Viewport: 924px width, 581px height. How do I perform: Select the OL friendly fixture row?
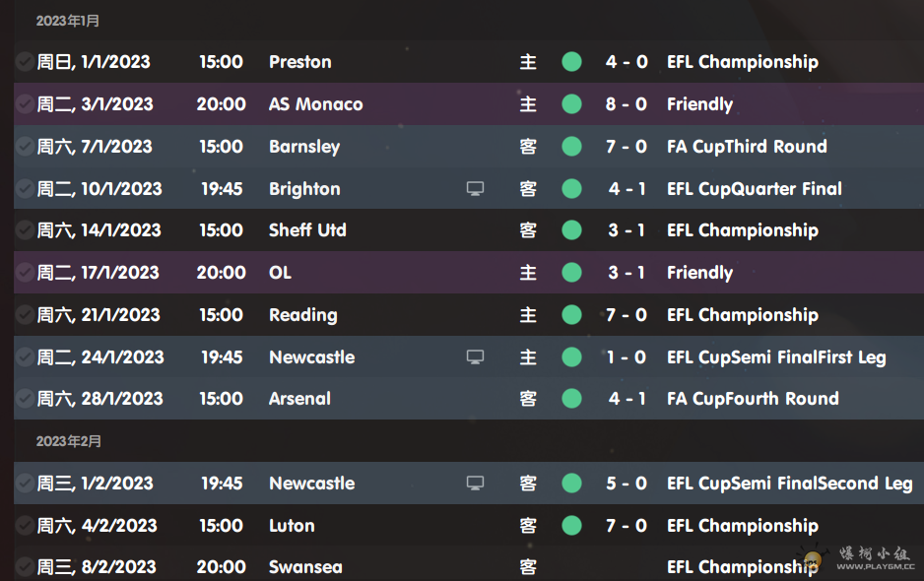tap(469, 273)
